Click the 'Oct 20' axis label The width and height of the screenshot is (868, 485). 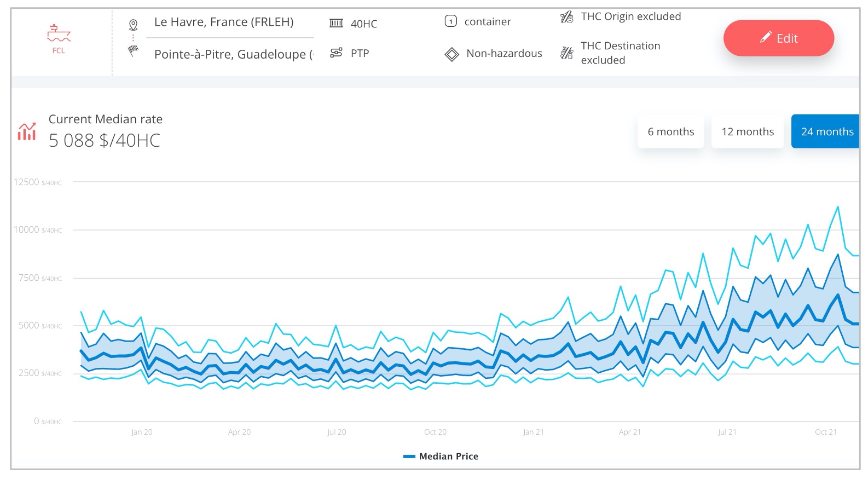[x=435, y=432]
